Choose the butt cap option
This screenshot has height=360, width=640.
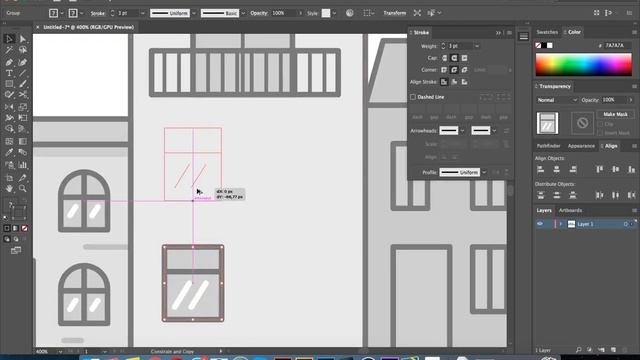coord(444,58)
